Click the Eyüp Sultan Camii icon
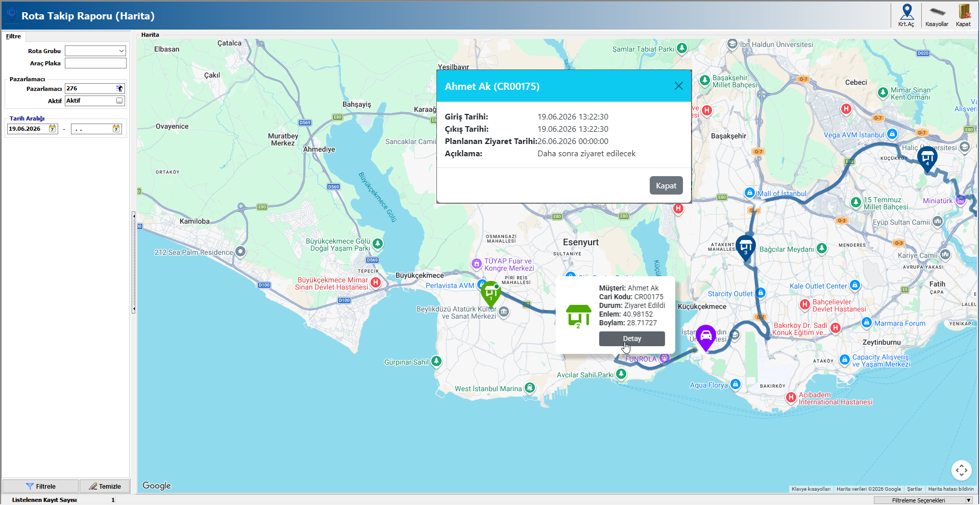Screen dimensions: 980x505 938,221
